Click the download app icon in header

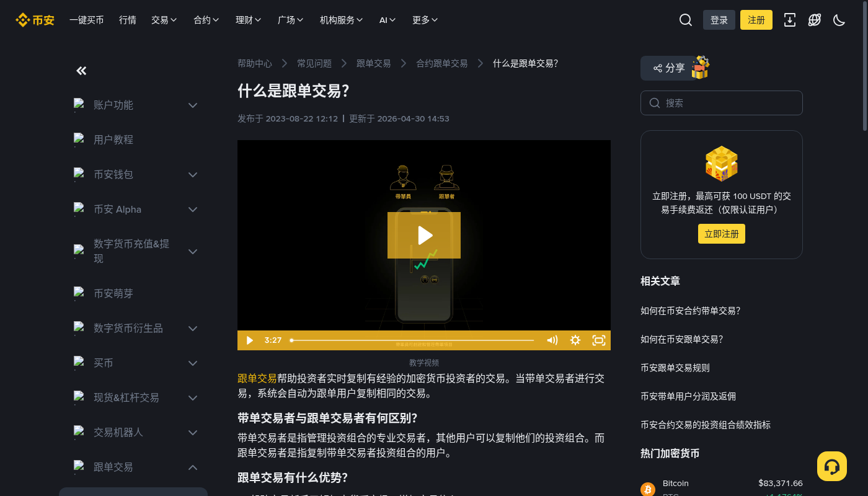[790, 20]
